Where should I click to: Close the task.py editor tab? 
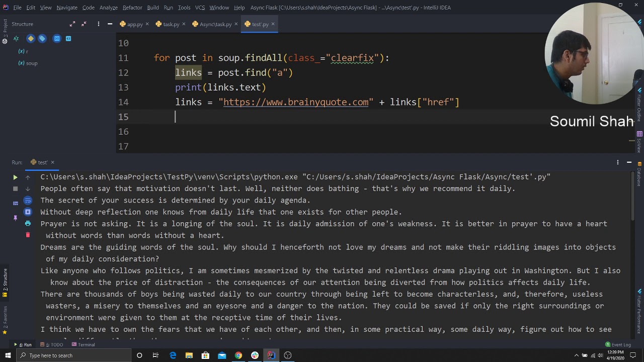click(x=184, y=24)
